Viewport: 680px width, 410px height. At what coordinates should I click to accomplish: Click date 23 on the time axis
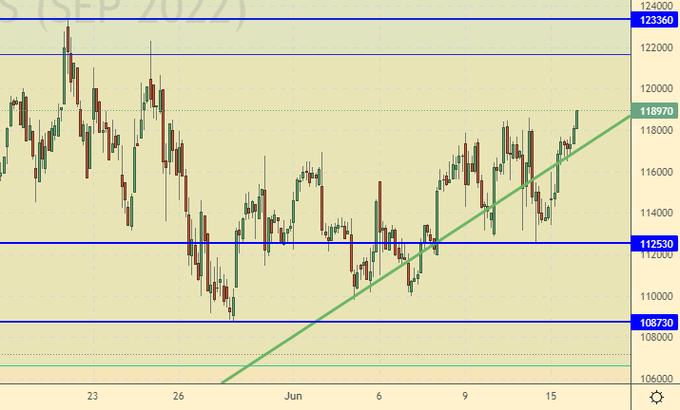pos(92,395)
